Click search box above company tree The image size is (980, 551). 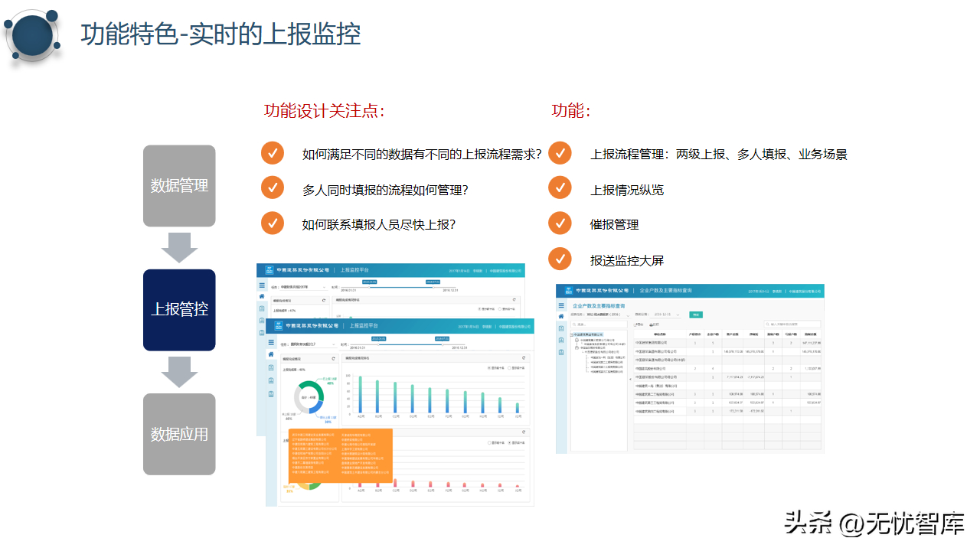tap(599, 324)
